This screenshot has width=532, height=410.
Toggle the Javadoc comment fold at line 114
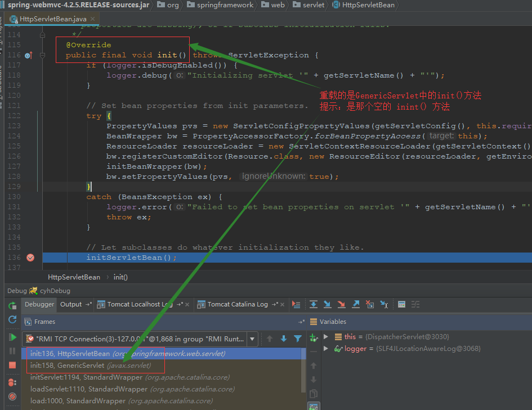[x=42, y=34]
